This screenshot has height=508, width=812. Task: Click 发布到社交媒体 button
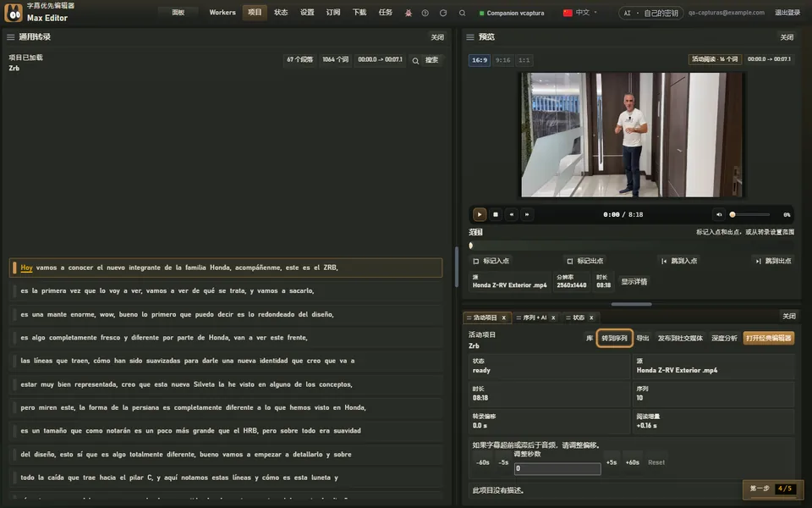pyautogui.click(x=680, y=338)
